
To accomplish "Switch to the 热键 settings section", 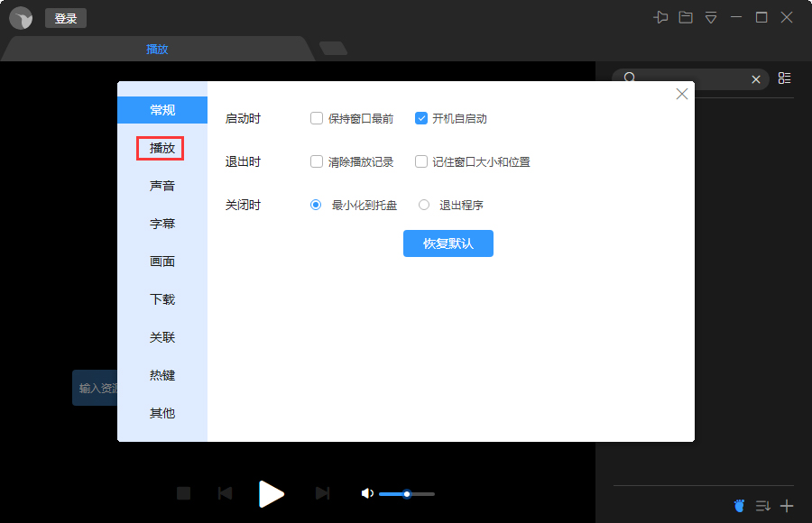I will coord(161,375).
